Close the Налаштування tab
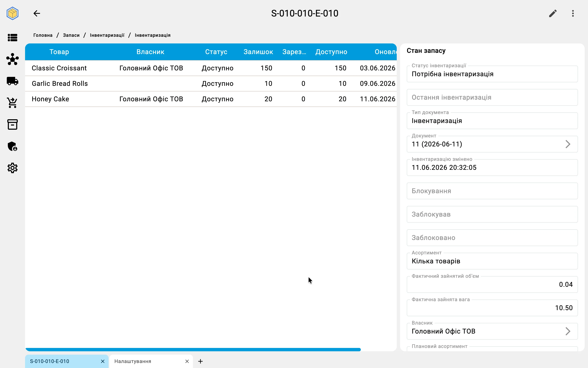The height and width of the screenshot is (368, 588). point(187,361)
